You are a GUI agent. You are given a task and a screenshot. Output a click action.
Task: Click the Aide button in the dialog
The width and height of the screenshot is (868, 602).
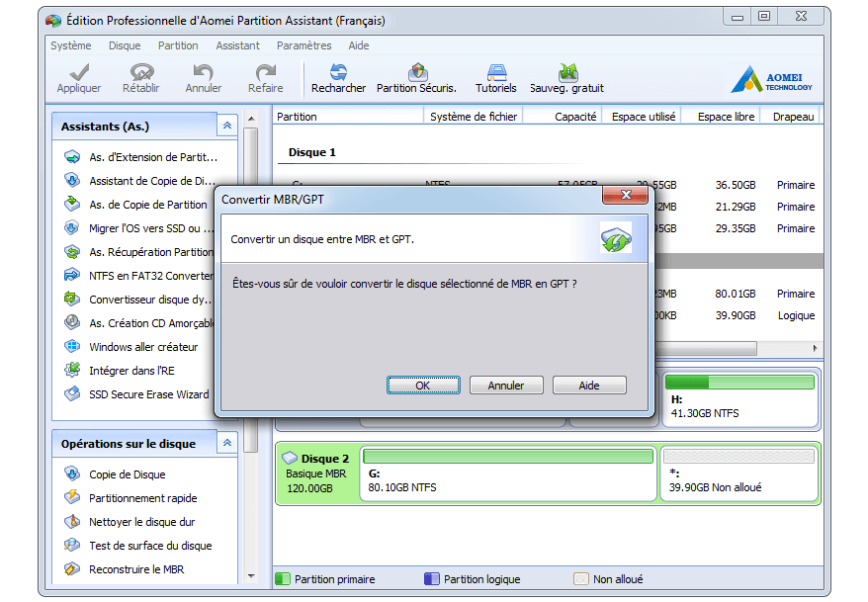click(589, 386)
